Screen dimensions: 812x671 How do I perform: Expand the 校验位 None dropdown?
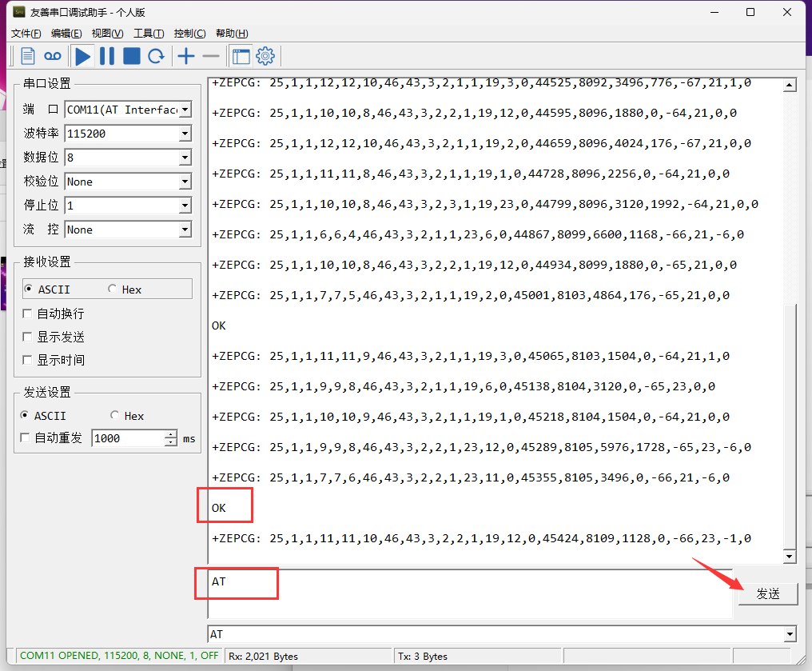pyautogui.click(x=185, y=182)
